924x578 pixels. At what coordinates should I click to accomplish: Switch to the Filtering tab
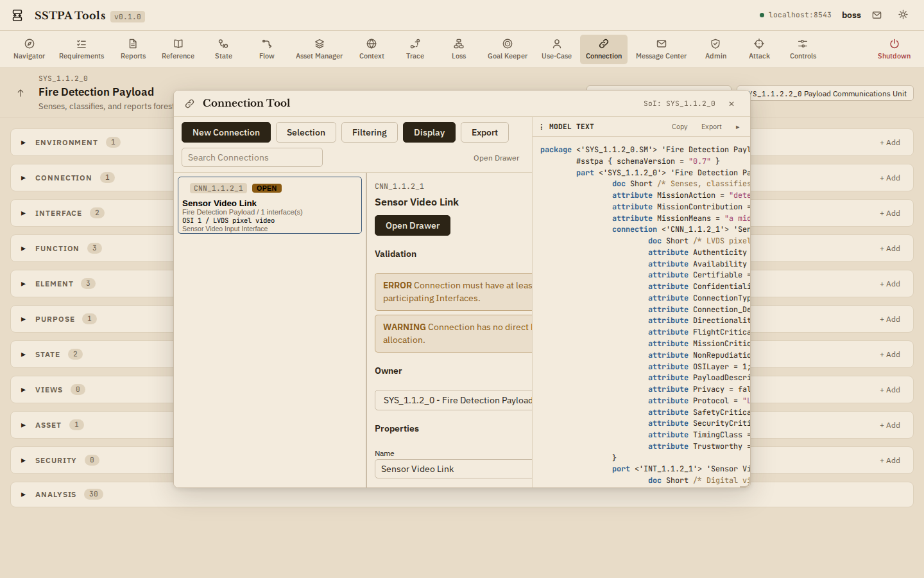pyautogui.click(x=370, y=132)
